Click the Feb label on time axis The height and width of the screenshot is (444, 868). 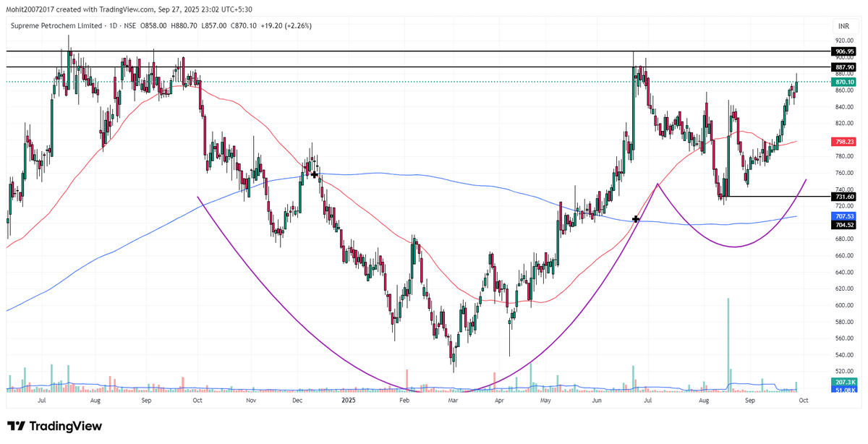coord(404,399)
